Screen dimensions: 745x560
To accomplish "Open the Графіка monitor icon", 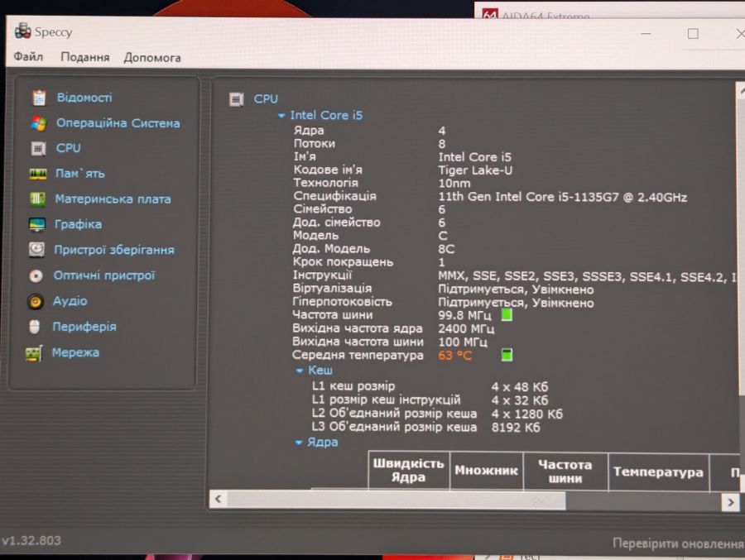I will tap(36, 224).
